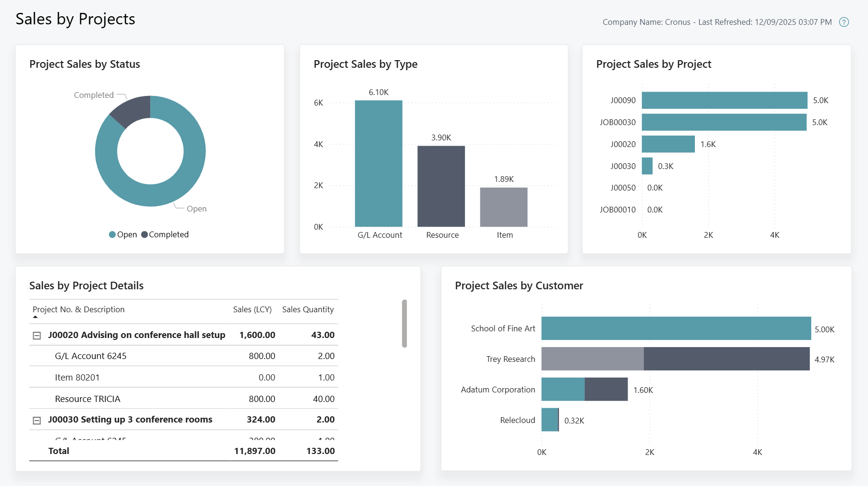Click the School of Fine Art customer bar
The image size is (868, 486).
point(675,328)
